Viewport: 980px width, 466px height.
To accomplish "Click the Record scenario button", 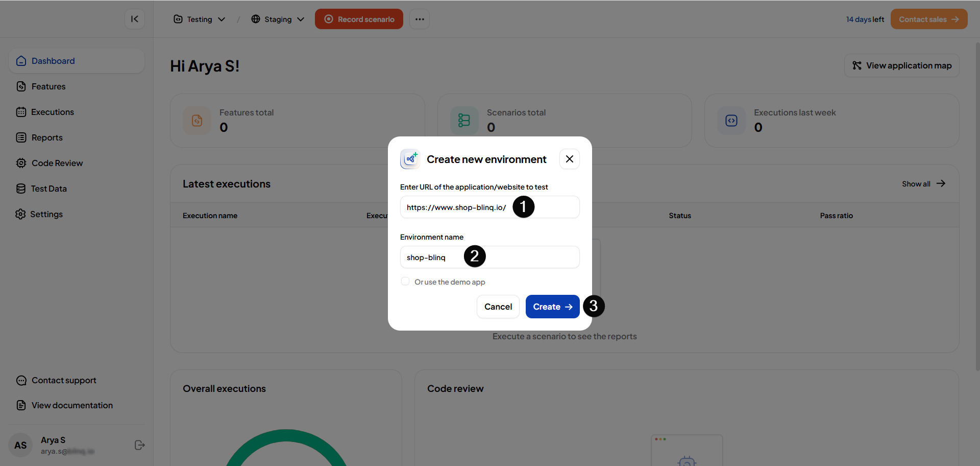I will pos(359,19).
